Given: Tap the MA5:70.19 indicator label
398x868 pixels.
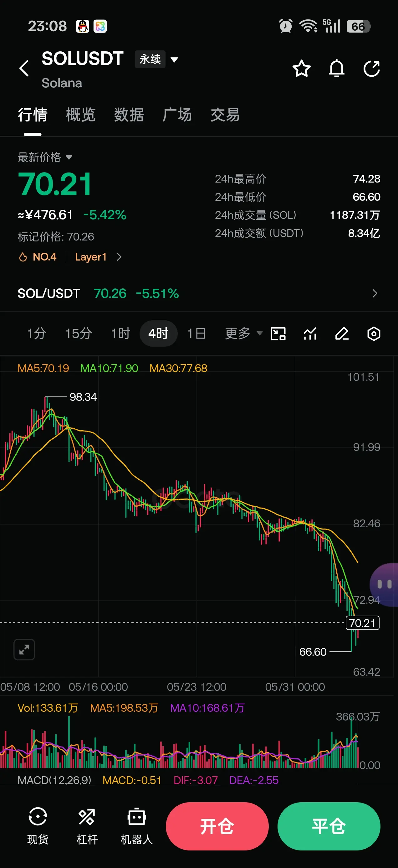Looking at the screenshot, I should point(43,368).
